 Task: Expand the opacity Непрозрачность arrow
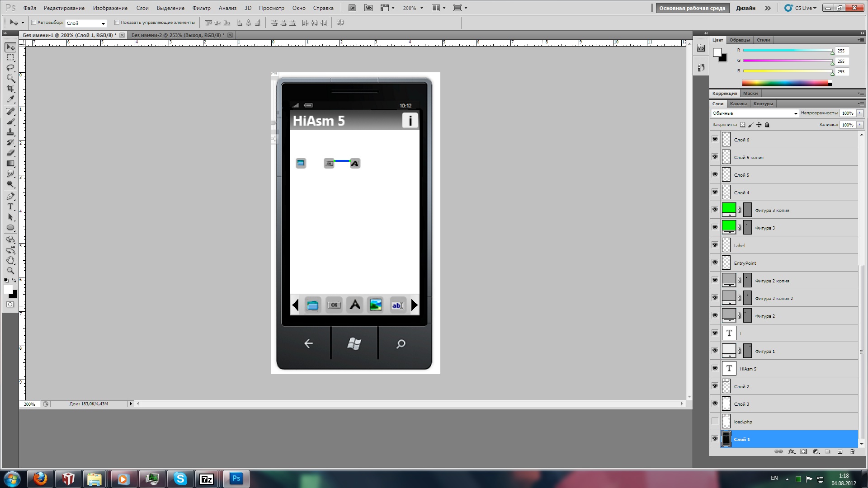(859, 113)
